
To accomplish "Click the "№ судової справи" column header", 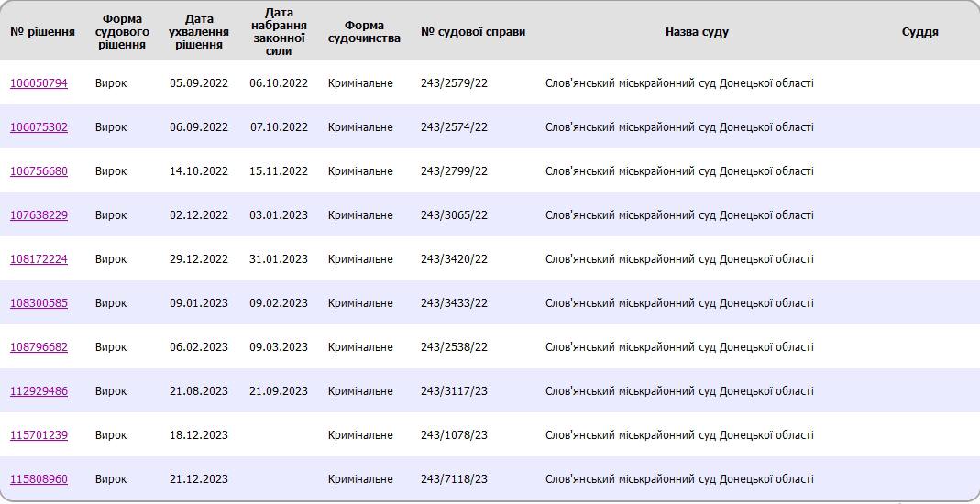I will coord(473,32).
